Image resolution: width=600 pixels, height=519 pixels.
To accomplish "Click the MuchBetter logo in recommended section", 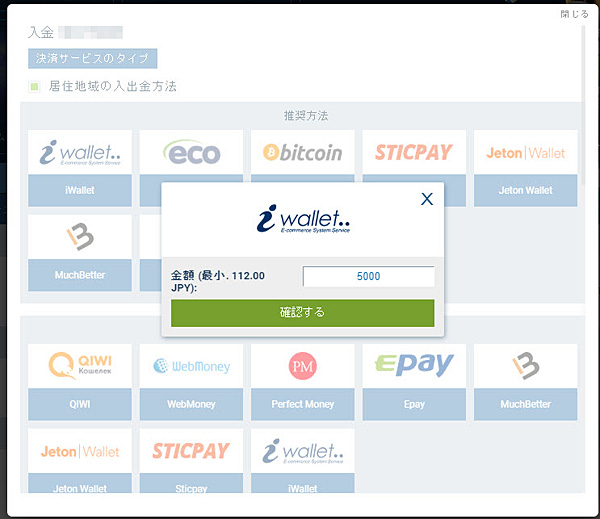I will [x=80, y=237].
